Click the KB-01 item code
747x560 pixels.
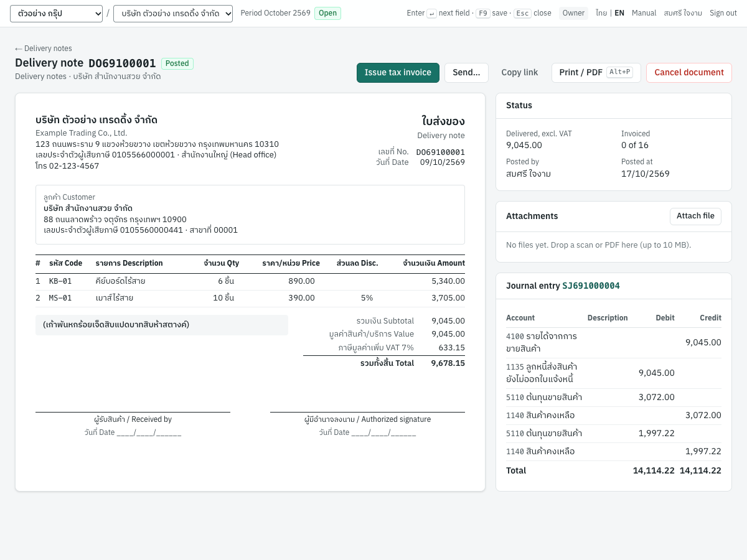60,281
